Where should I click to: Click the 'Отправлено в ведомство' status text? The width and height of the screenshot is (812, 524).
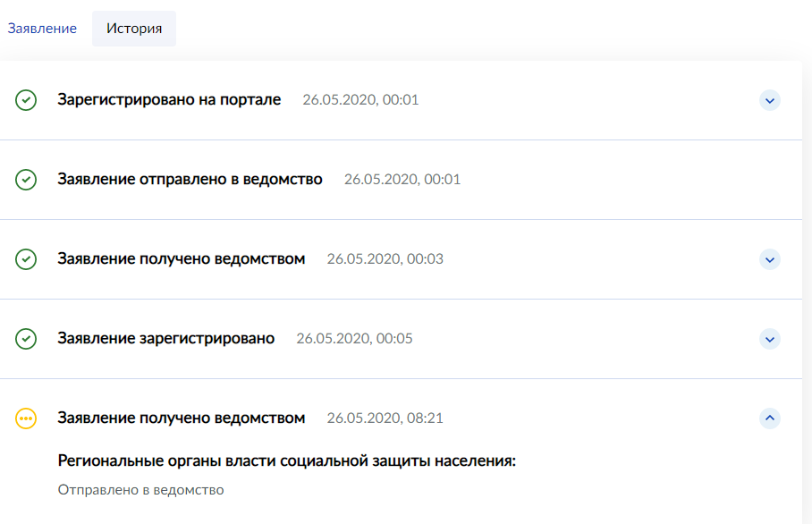(x=140, y=489)
